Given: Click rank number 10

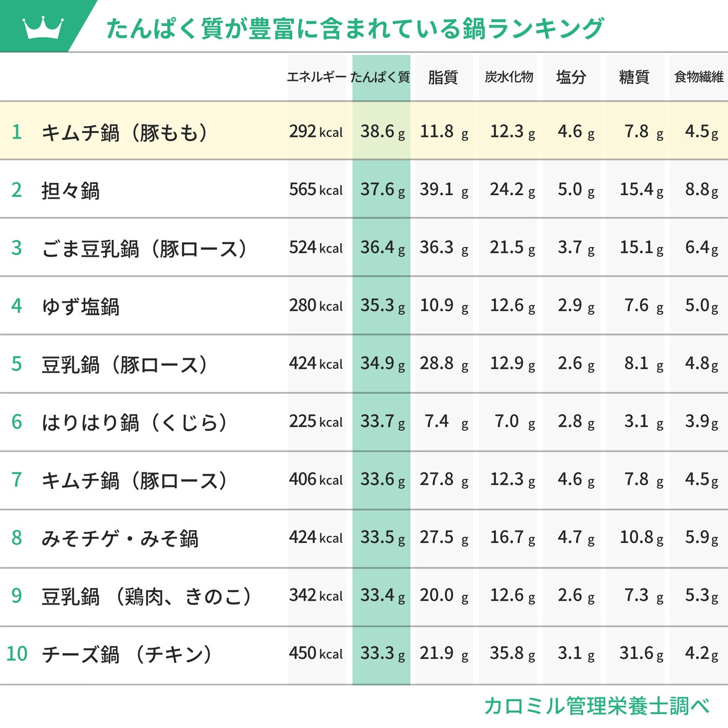Looking at the screenshot, I should (x=17, y=654).
